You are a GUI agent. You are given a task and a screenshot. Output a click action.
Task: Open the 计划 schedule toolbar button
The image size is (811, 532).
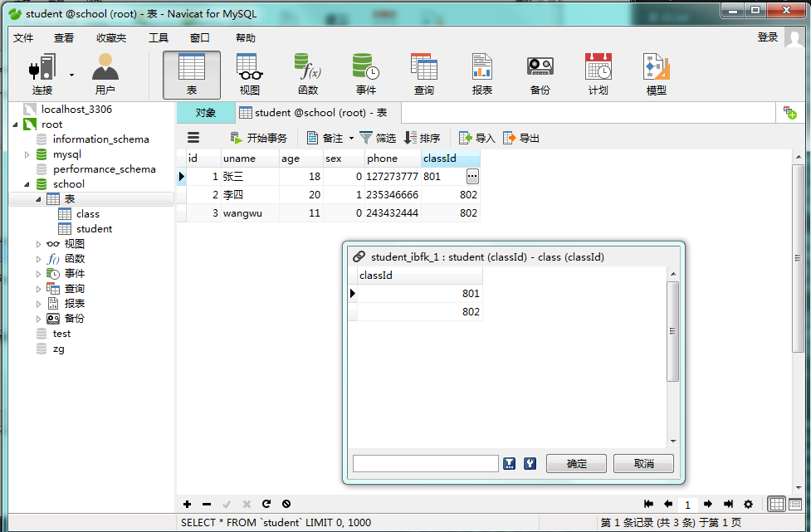click(x=598, y=75)
